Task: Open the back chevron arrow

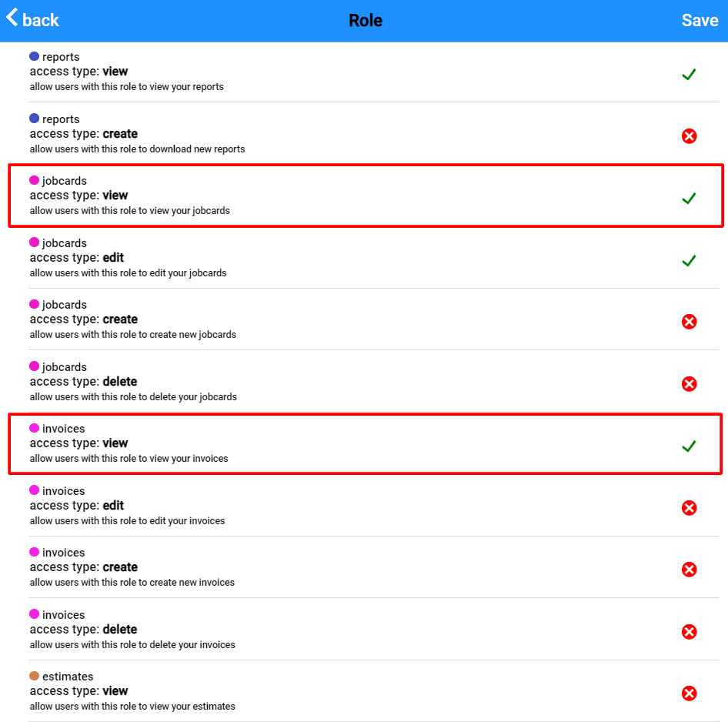Action: pos(10,17)
